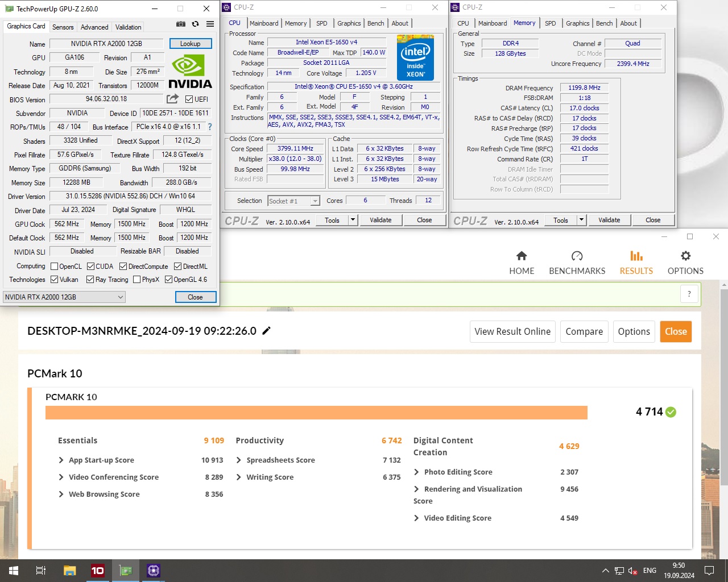Open PCMark Results chart icon

click(x=636, y=256)
